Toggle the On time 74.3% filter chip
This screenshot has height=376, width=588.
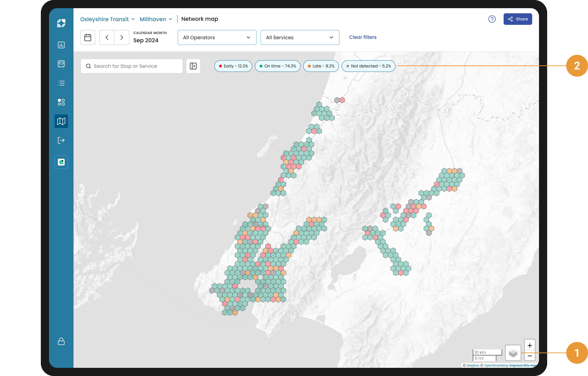click(x=277, y=66)
